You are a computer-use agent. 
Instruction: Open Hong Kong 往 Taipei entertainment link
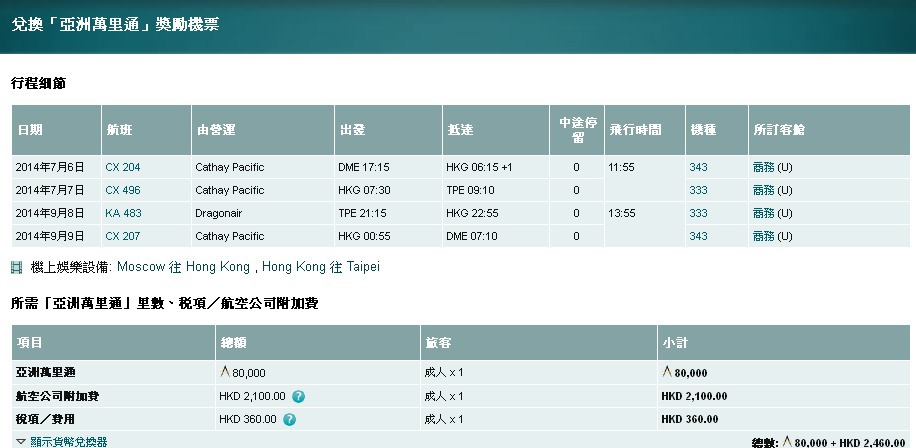coord(321,267)
